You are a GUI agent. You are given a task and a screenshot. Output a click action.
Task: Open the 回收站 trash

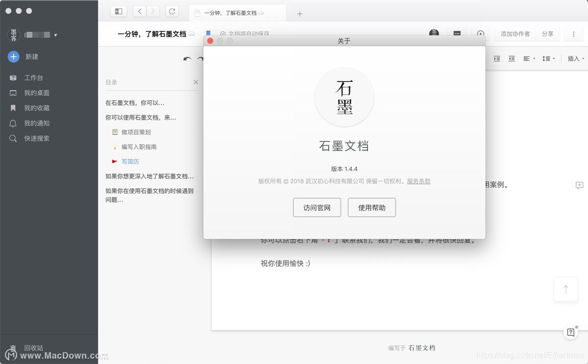tap(33, 348)
